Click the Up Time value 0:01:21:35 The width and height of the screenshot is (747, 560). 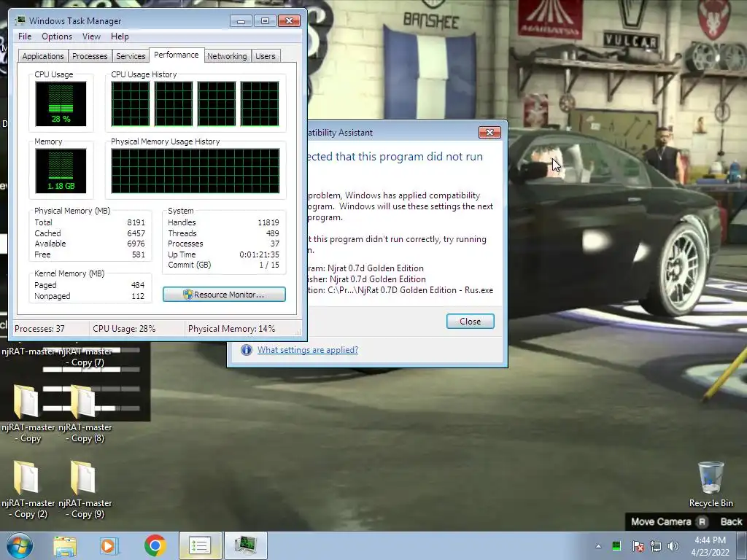tap(259, 254)
